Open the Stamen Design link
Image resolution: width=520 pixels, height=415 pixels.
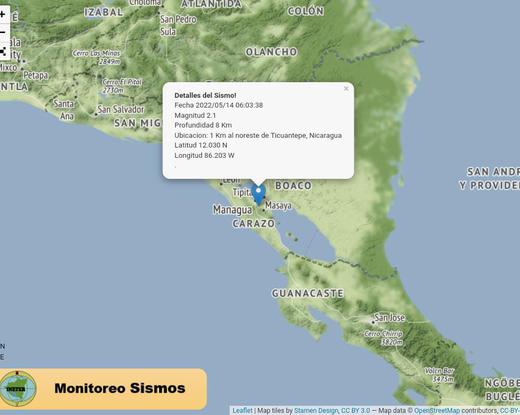(316, 411)
